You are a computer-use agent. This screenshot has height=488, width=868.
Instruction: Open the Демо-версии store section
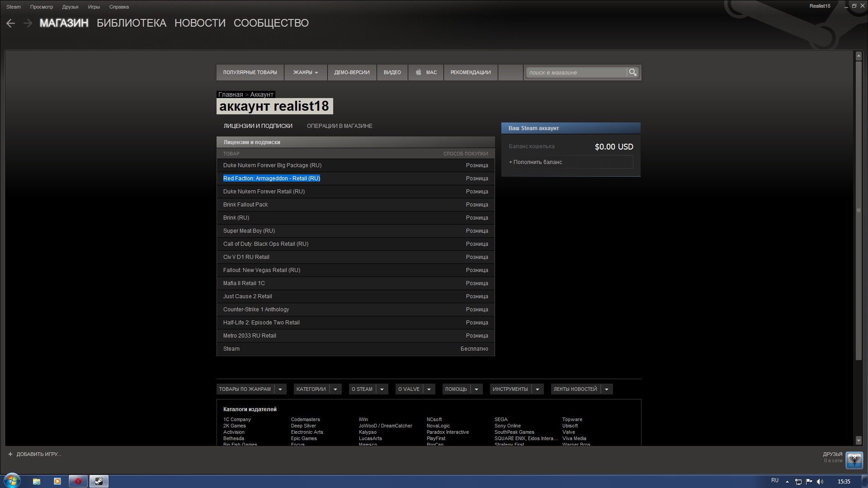[352, 72]
